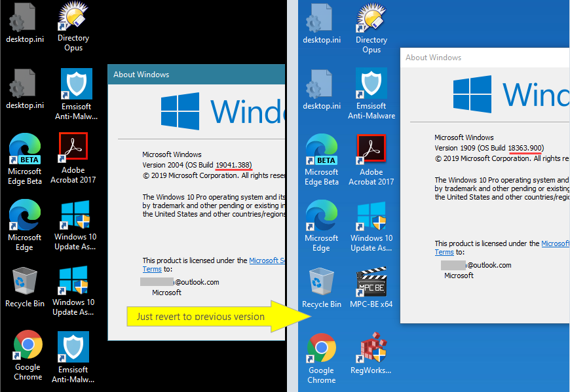Click About Windows title bar of version 1909 dialog
Viewport: 570px width, 392px height.
[x=485, y=58]
